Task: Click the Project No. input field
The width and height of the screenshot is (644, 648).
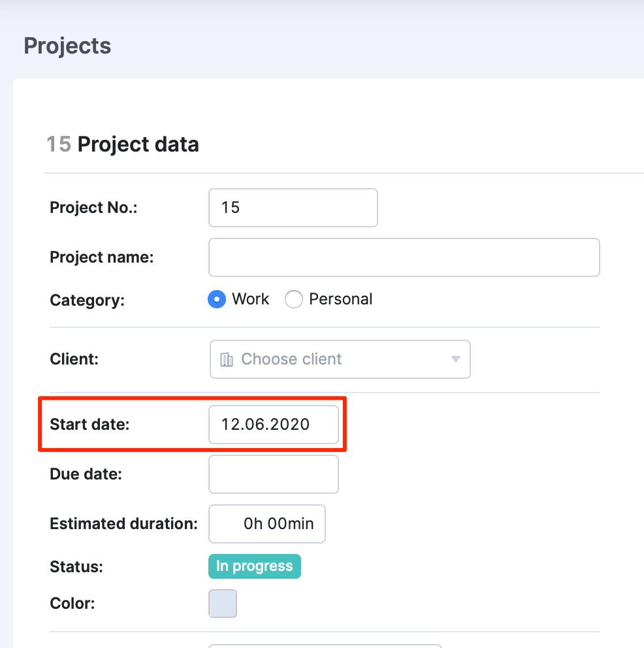Action: (x=293, y=208)
